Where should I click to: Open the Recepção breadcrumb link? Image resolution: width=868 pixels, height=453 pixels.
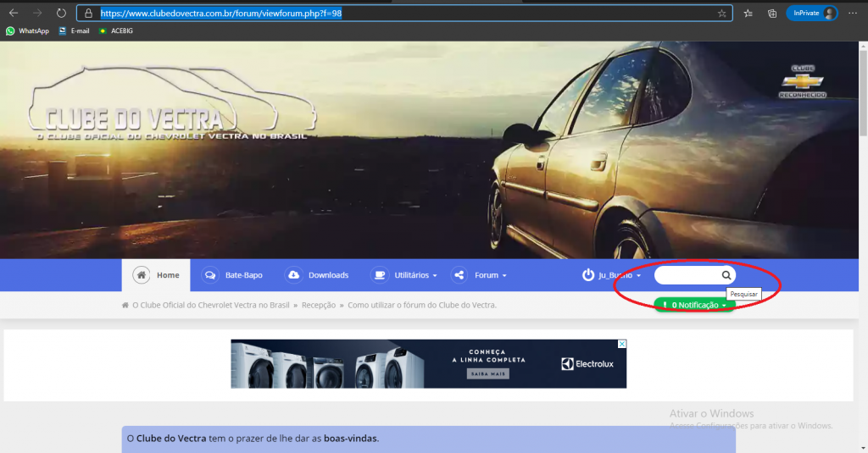click(x=319, y=306)
